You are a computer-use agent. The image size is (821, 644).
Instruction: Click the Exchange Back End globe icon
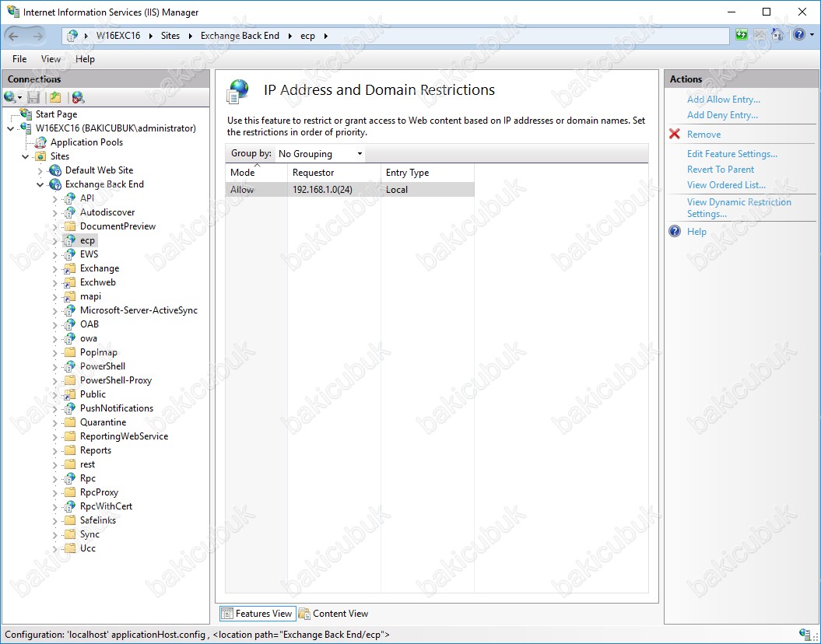point(55,184)
